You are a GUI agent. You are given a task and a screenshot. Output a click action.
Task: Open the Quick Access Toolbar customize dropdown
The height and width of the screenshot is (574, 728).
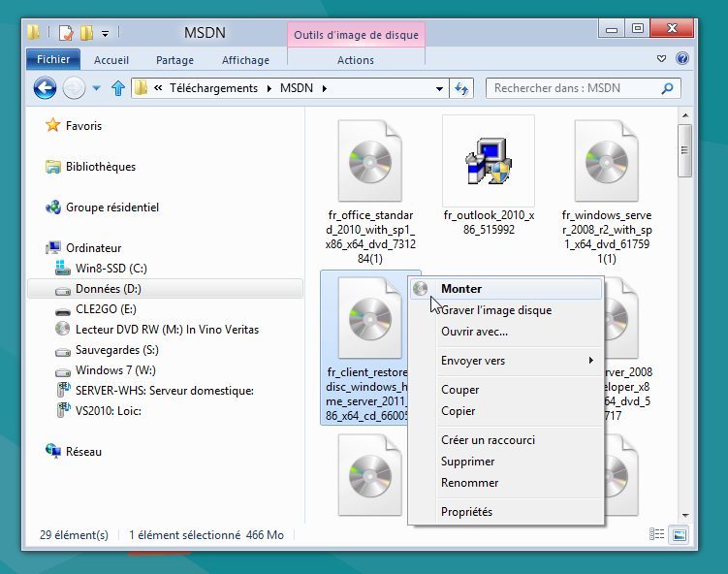(106, 33)
